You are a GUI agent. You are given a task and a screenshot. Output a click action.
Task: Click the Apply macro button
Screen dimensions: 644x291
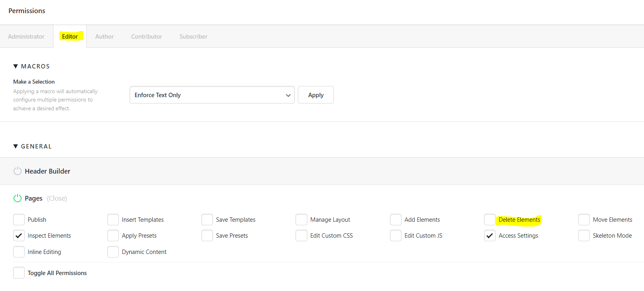(316, 95)
